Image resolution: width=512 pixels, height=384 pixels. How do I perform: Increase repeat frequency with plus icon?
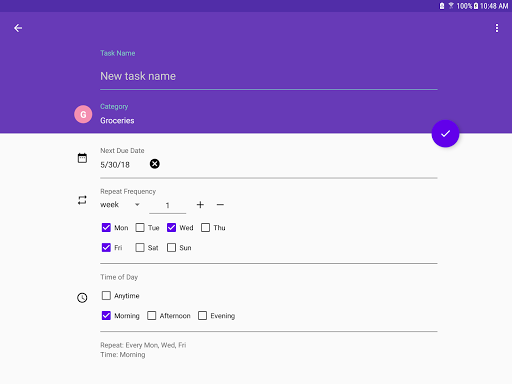(200, 205)
